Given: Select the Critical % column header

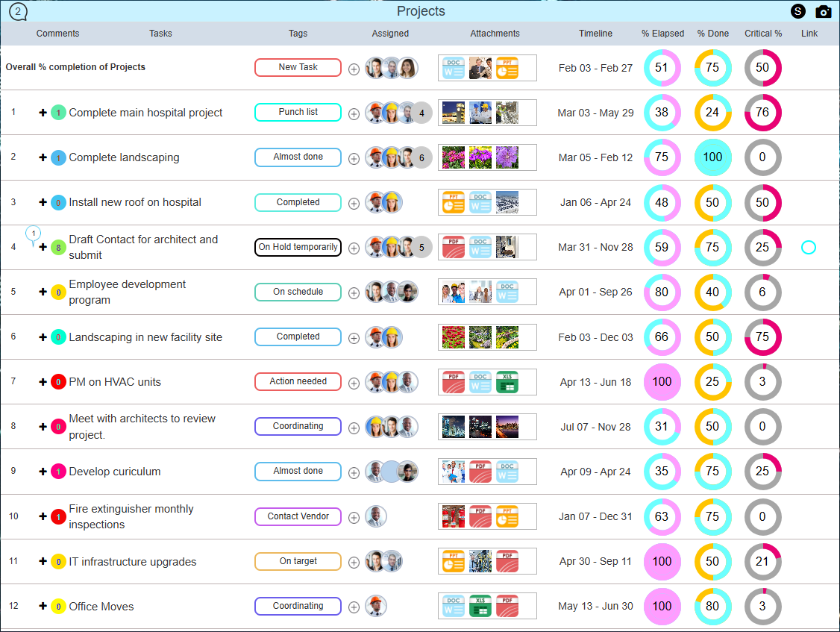Looking at the screenshot, I should click(762, 34).
